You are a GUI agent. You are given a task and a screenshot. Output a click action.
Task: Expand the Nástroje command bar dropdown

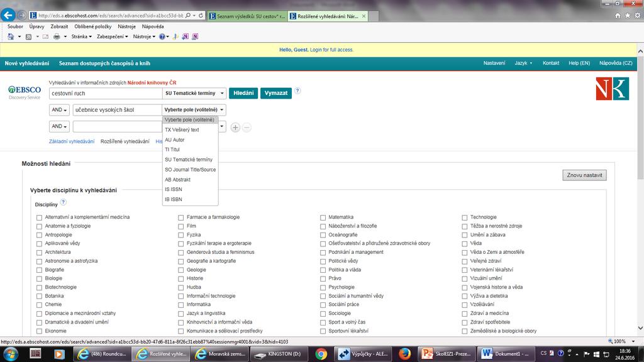(144, 36)
